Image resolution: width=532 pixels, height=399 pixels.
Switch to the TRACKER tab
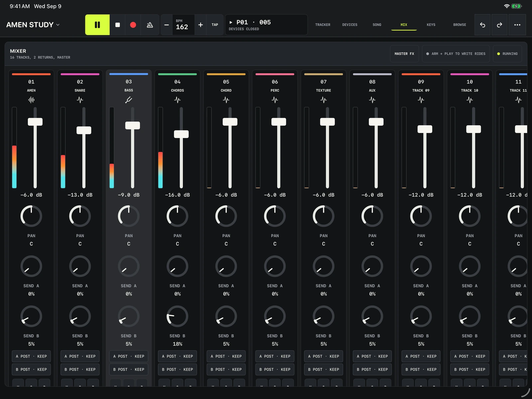point(323,25)
